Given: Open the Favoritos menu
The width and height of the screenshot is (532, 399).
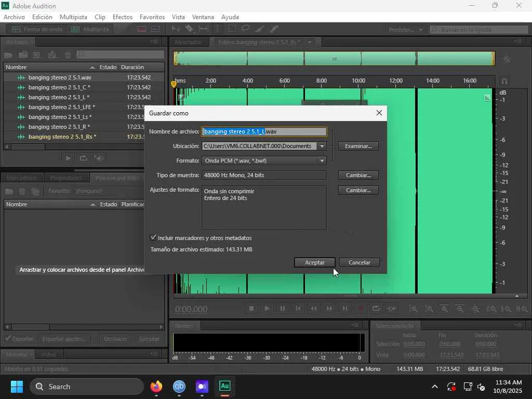Looking at the screenshot, I should tap(152, 17).
